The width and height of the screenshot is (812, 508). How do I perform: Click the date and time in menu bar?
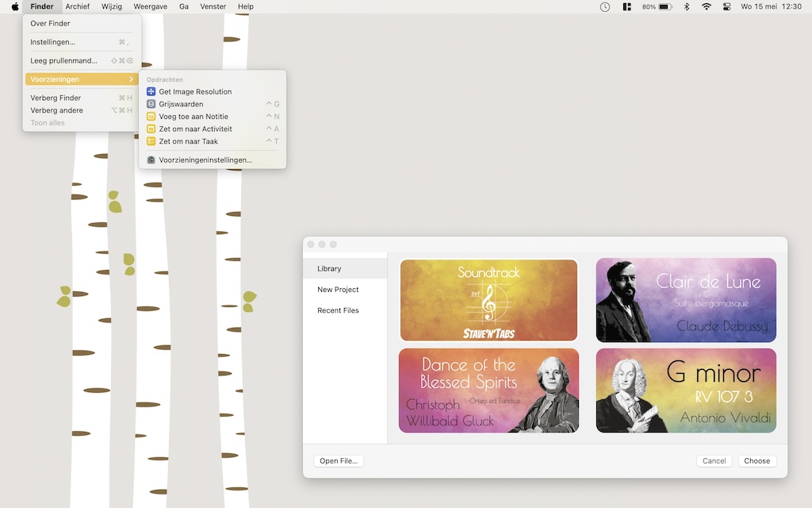771,6
